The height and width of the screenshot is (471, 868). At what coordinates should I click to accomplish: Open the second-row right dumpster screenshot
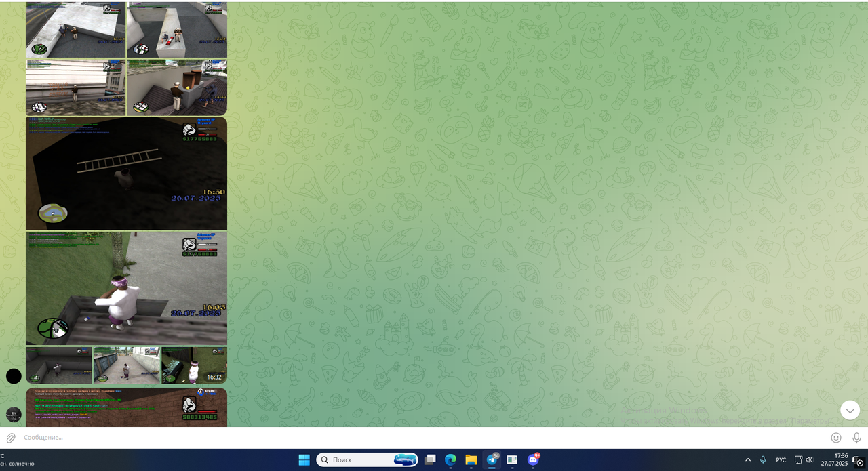(177, 87)
